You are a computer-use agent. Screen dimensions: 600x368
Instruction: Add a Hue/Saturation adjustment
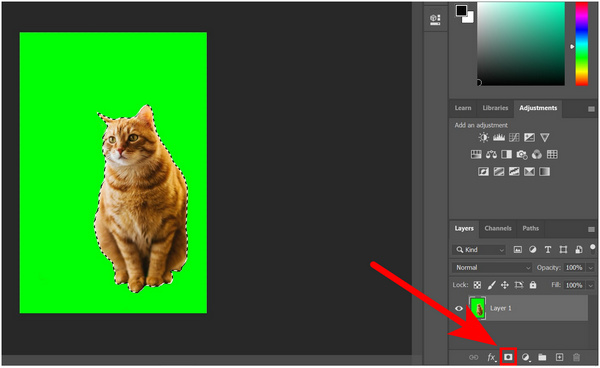pyautogui.click(x=476, y=155)
